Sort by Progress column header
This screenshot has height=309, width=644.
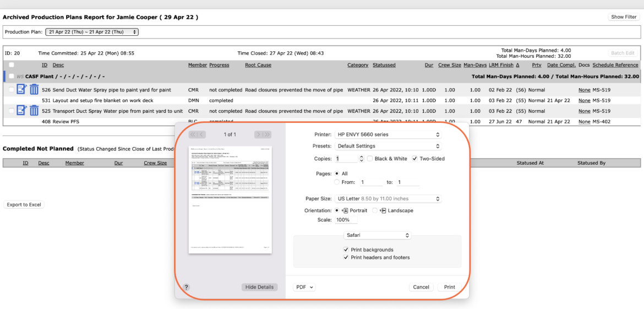coord(219,65)
